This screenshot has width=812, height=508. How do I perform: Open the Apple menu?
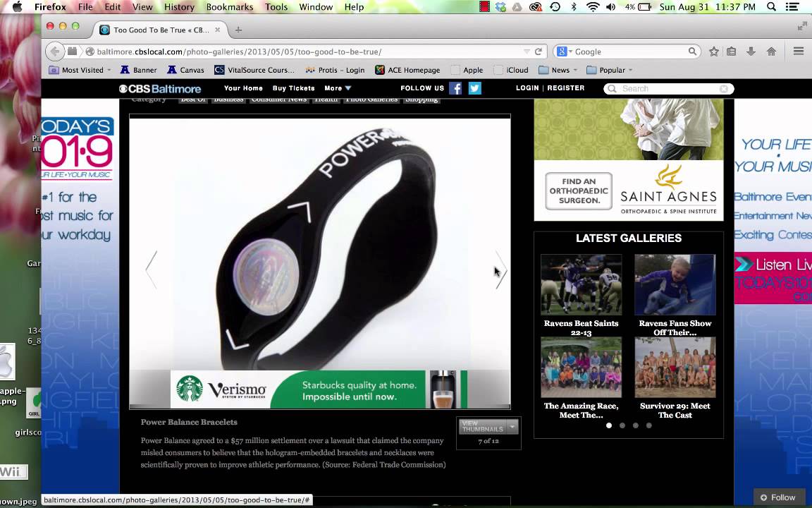[x=17, y=7]
